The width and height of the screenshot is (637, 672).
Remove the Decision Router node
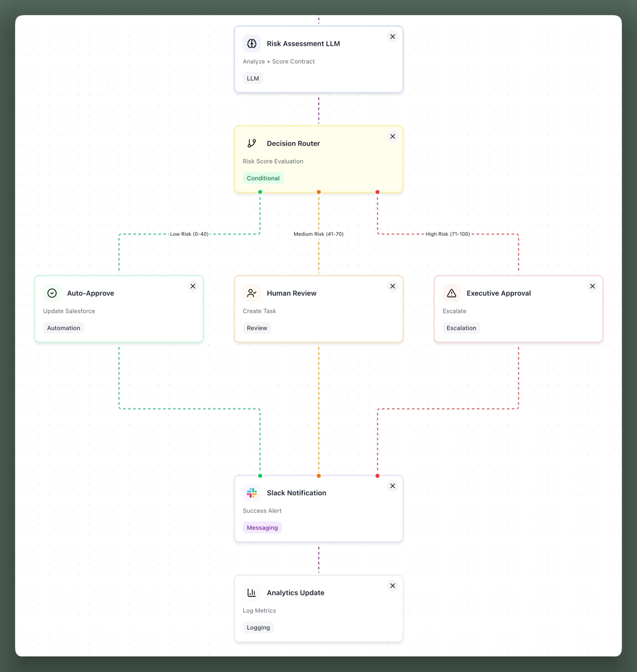[x=393, y=137]
